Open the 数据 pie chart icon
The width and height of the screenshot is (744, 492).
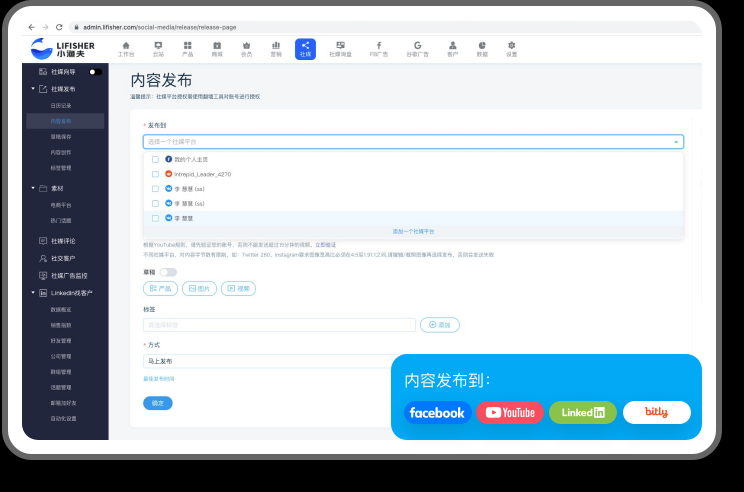(x=482, y=49)
